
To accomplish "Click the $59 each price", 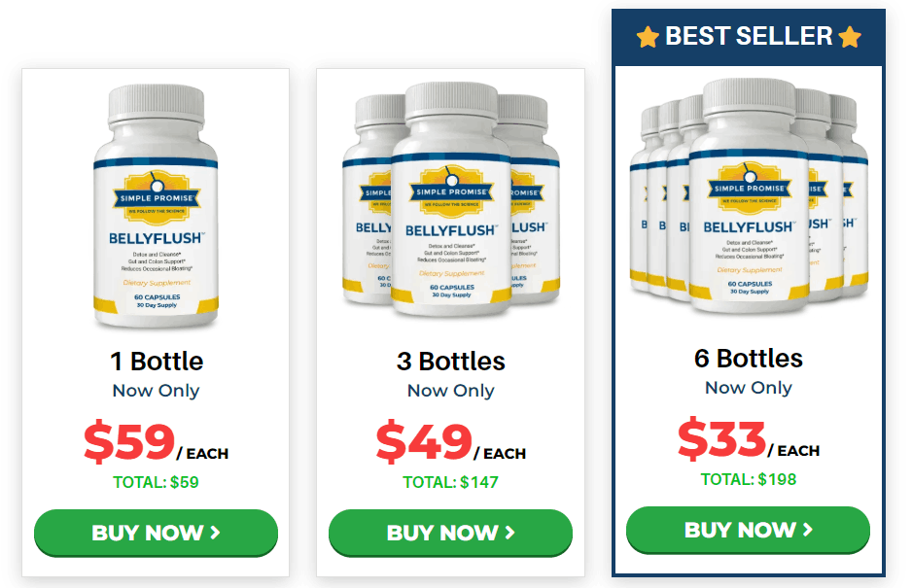I will (156, 442).
